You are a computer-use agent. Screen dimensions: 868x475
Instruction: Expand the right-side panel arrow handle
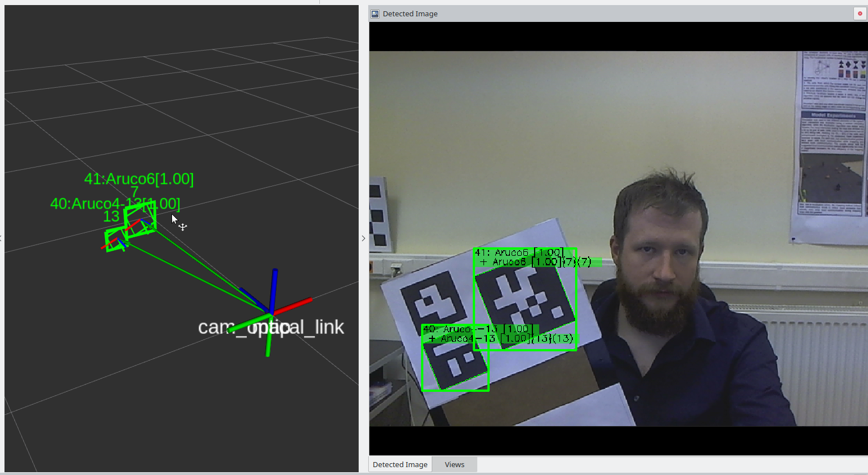pos(363,238)
